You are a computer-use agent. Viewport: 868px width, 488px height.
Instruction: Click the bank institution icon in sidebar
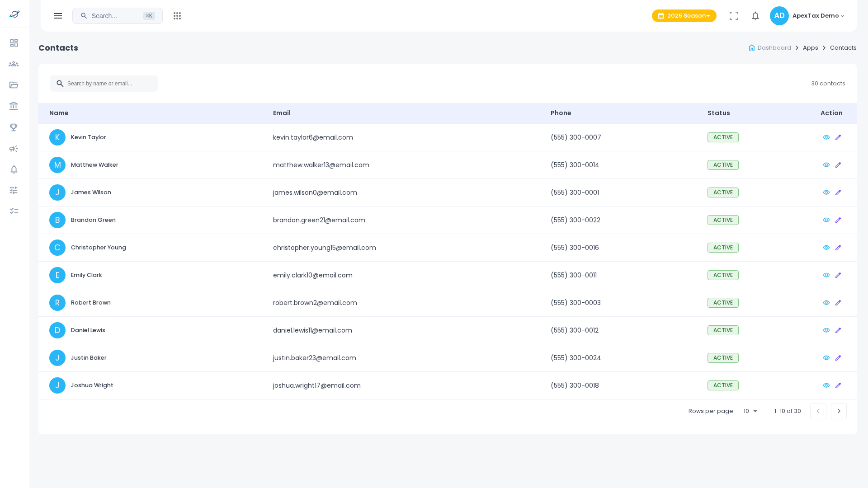click(14, 106)
